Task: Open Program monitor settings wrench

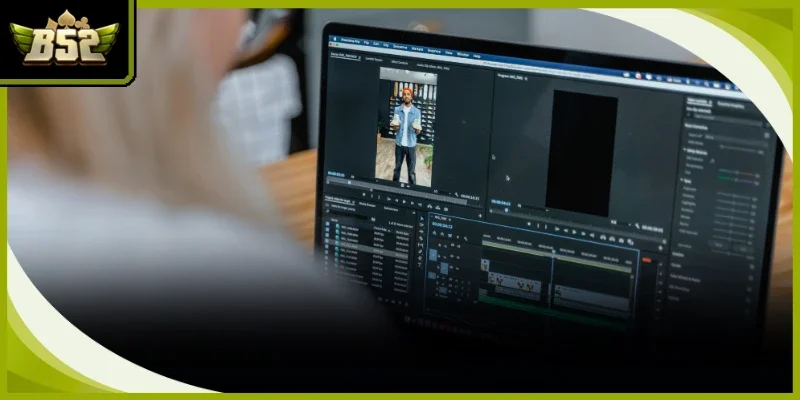Action: pos(637,226)
